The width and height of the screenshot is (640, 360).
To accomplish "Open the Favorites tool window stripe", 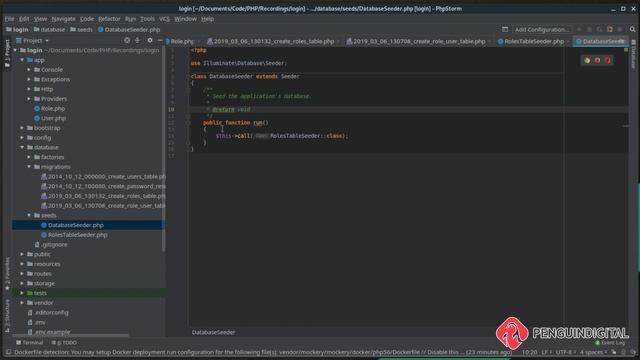I will click(x=7, y=274).
